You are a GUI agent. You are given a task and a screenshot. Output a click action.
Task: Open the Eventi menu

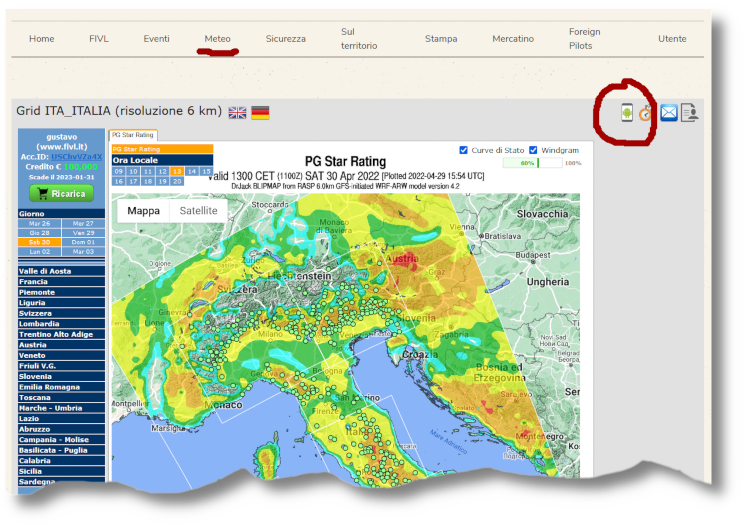[156, 39]
